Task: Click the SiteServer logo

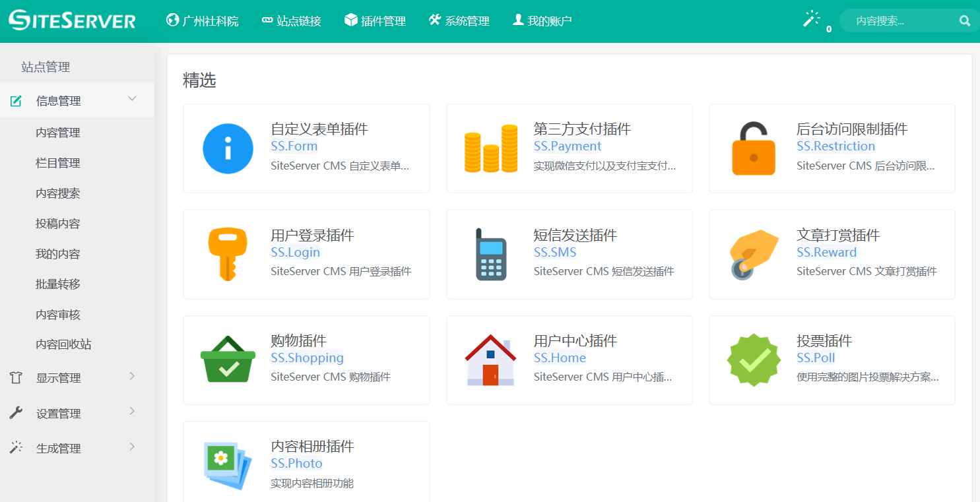Action: [72, 20]
